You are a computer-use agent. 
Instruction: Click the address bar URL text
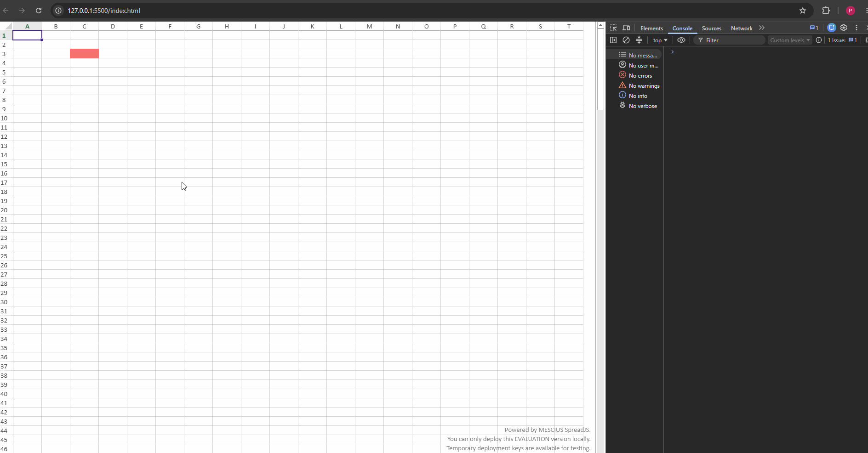tap(104, 11)
